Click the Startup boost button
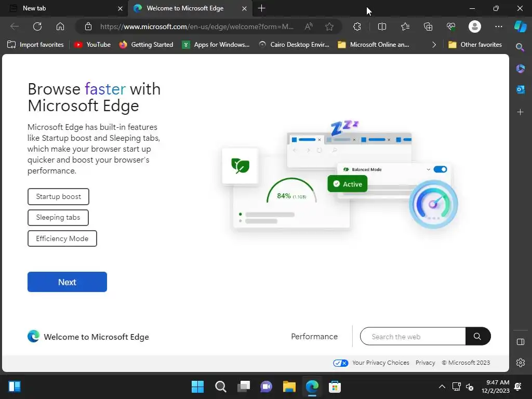This screenshot has height=399, width=532. tap(58, 196)
